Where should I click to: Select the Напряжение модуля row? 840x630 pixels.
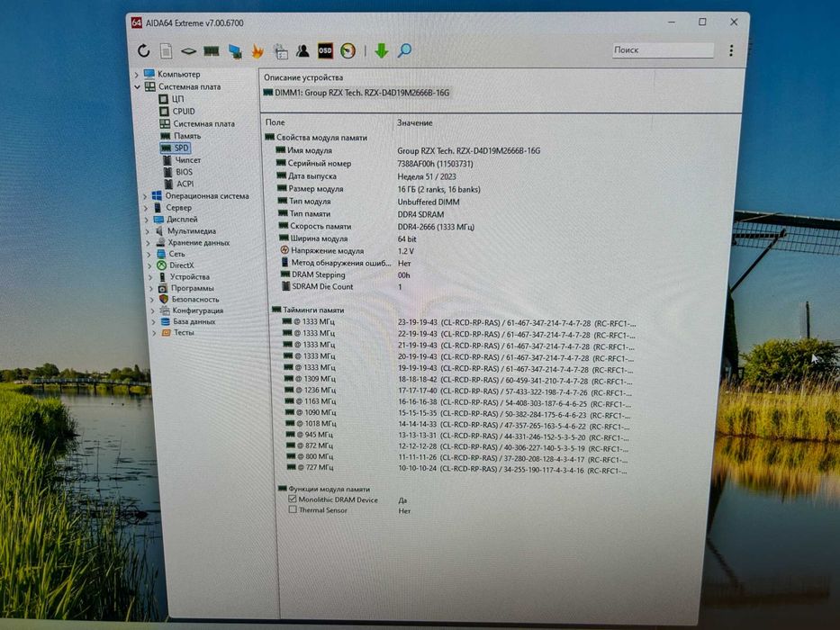tap(348, 251)
